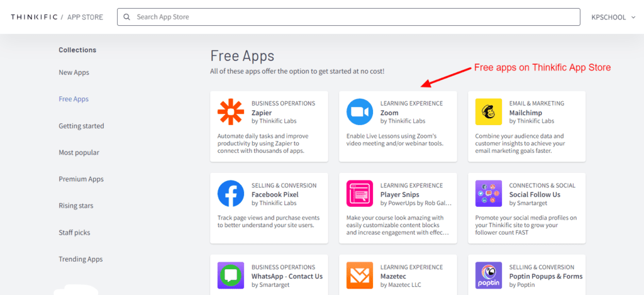Image resolution: width=644 pixels, height=295 pixels.
Task: Click the pink Player Snips logo
Action: point(360,194)
